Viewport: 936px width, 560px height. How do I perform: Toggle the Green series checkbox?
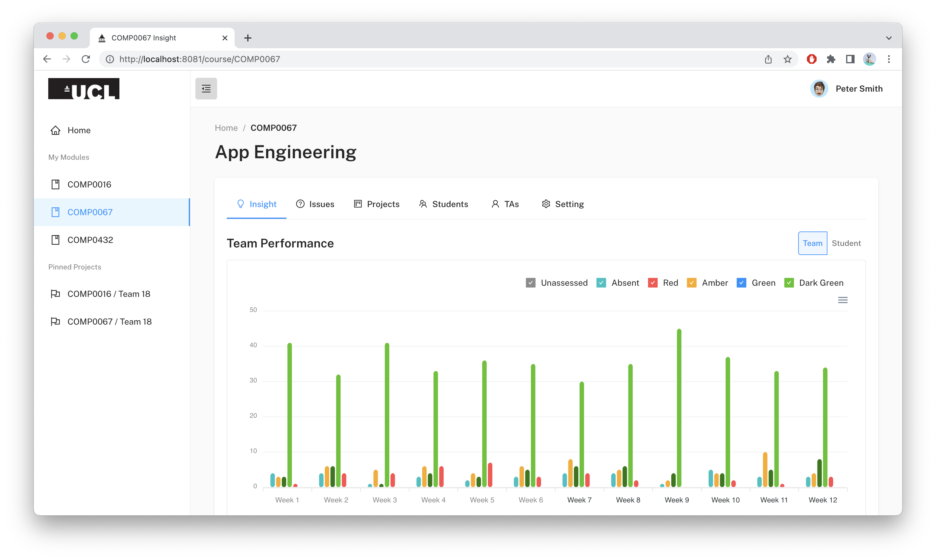[x=742, y=283]
